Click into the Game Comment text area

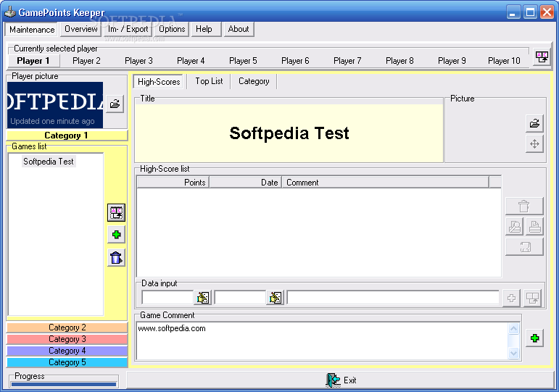[x=323, y=341]
